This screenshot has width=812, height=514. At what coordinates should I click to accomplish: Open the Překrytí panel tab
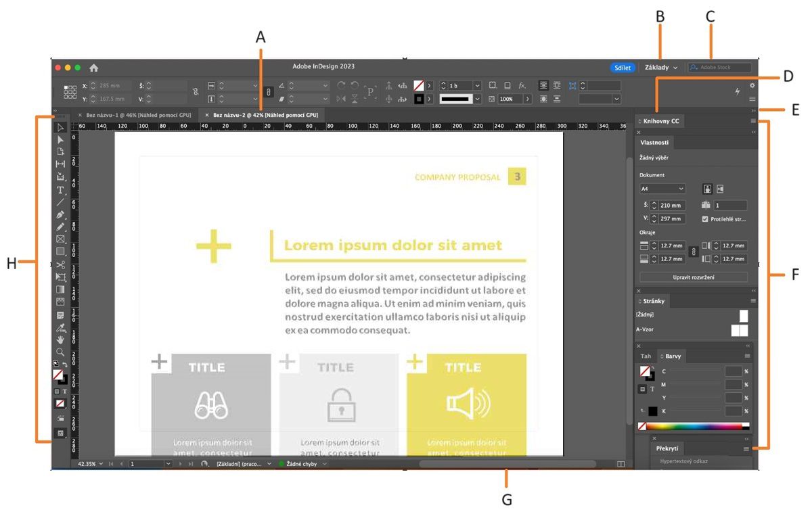(x=668, y=448)
